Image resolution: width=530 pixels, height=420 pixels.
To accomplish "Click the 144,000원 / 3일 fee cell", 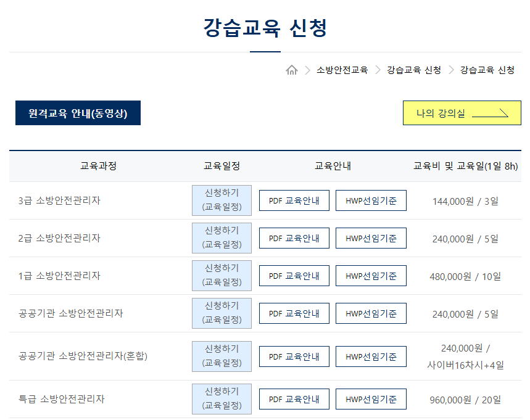I will click(465, 202).
